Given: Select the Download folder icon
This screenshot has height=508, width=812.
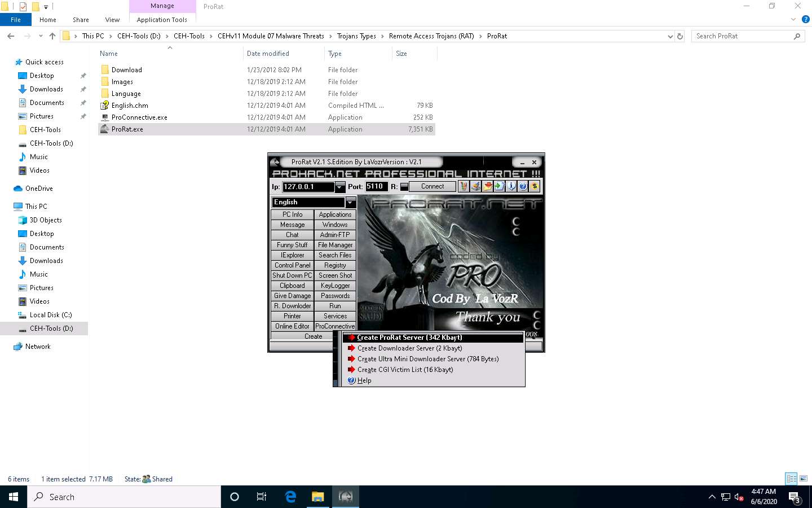Looking at the screenshot, I should coord(105,69).
